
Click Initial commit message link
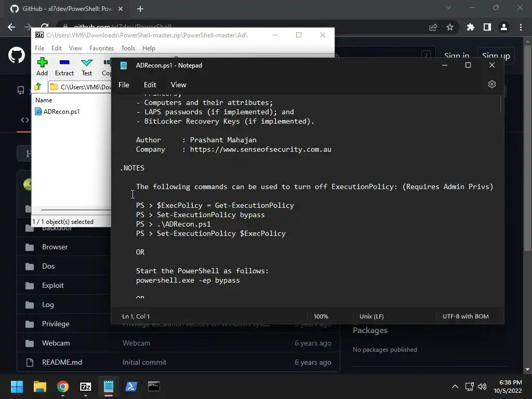coord(144,362)
